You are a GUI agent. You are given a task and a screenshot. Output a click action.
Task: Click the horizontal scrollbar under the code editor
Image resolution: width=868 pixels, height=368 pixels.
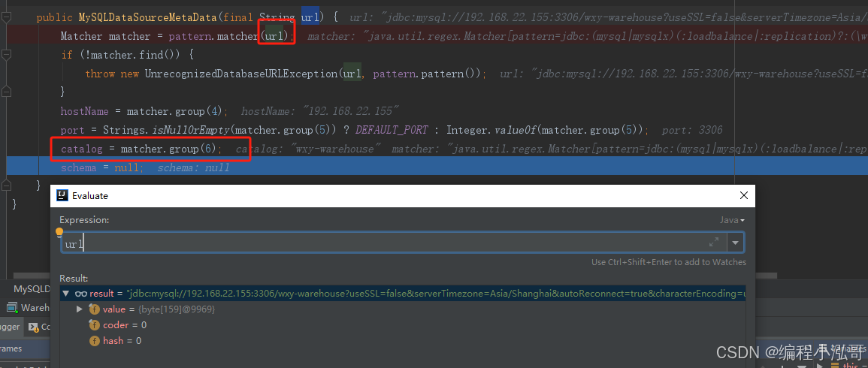[396, 275]
